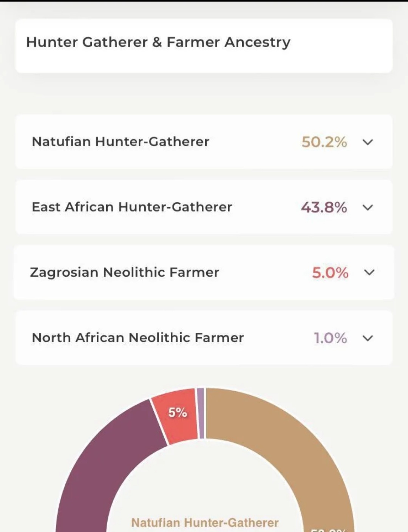Expand the Natufian Hunter-Gatherer chevron

[x=368, y=142]
